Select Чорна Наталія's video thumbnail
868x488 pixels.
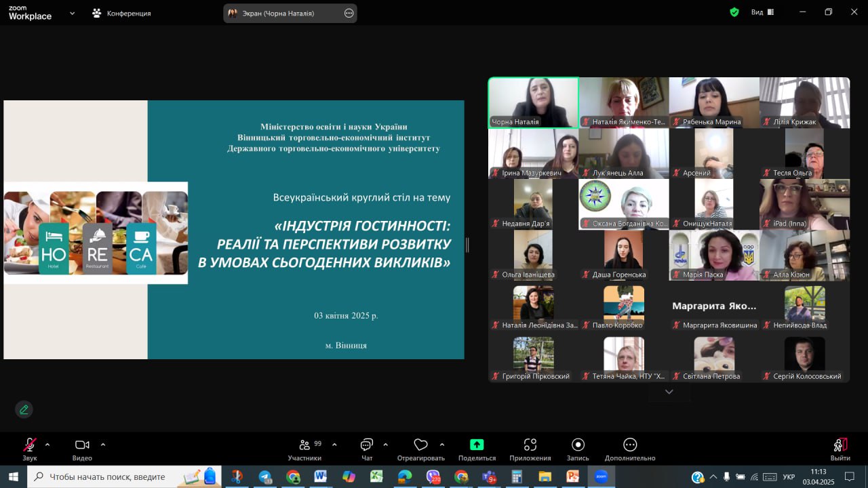coord(533,102)
